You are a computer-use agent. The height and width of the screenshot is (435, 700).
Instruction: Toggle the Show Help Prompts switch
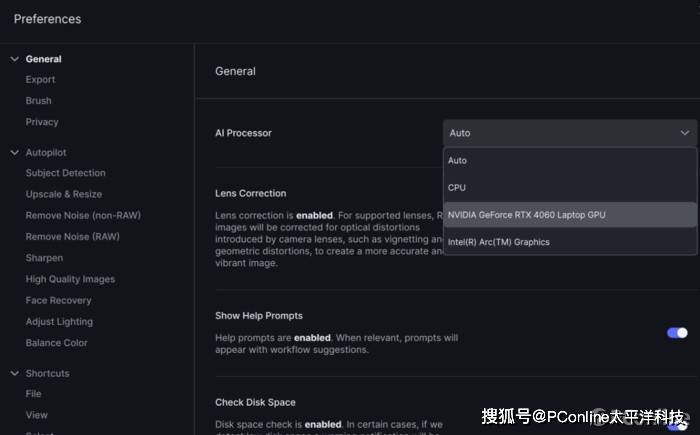coord(677,333)
